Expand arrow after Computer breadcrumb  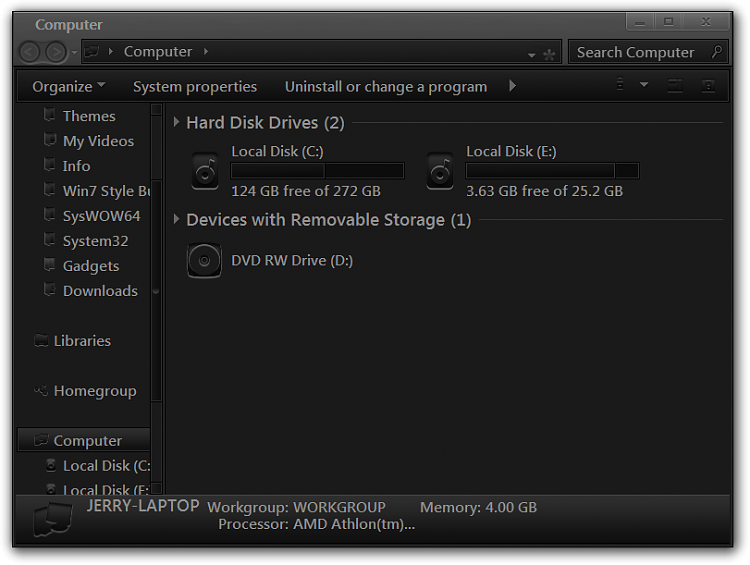click(206, 51)
